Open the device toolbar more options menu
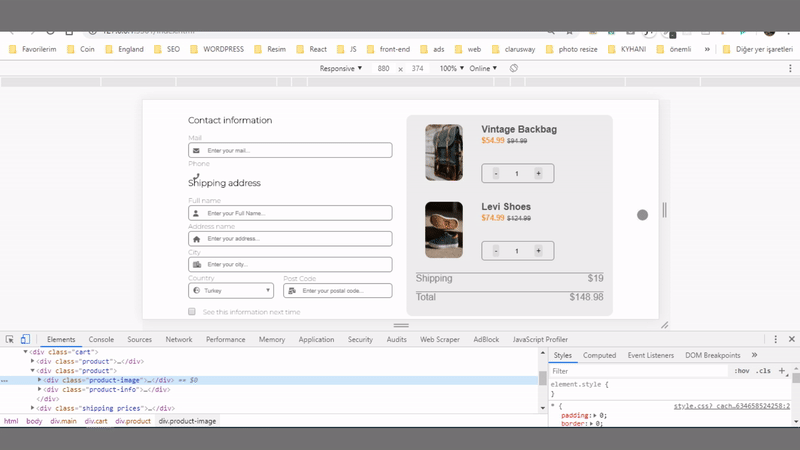Viewport: 800px width, 450px height. click(x=790, y=68)
